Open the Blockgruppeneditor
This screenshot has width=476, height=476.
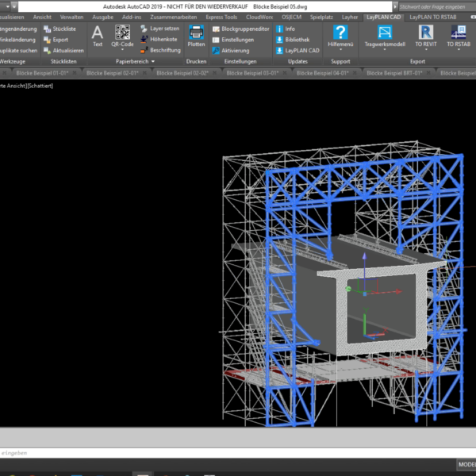pos(241,29)
